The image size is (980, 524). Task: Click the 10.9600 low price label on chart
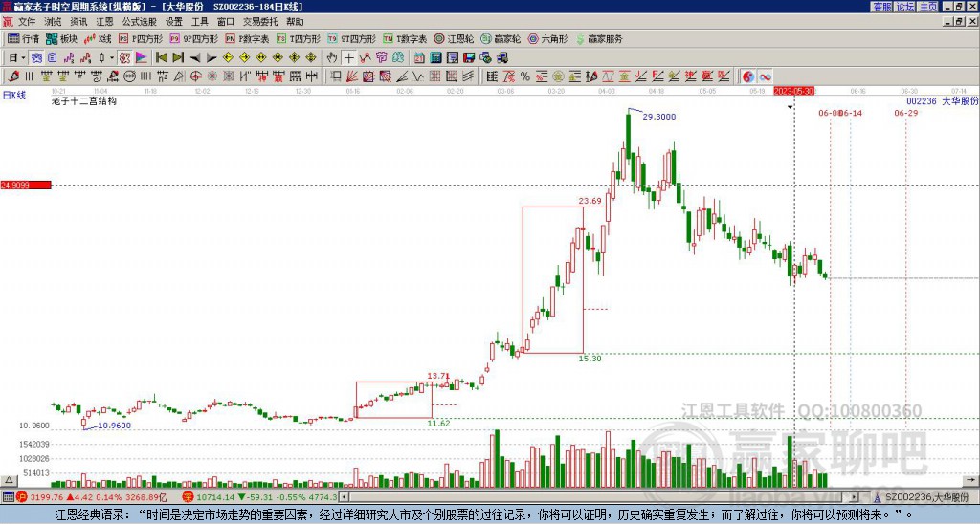point(115,426)
